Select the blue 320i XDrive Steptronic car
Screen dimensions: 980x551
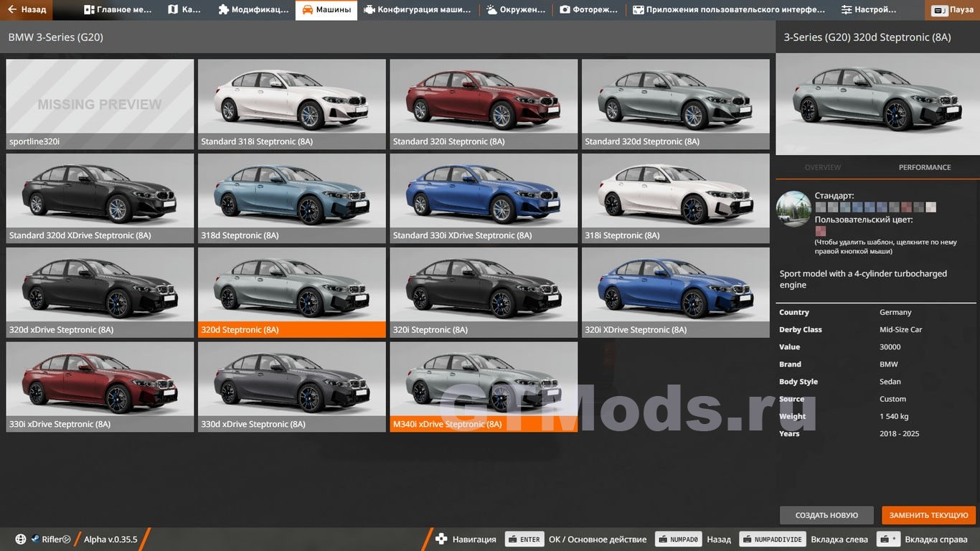(x=676, y=293)
